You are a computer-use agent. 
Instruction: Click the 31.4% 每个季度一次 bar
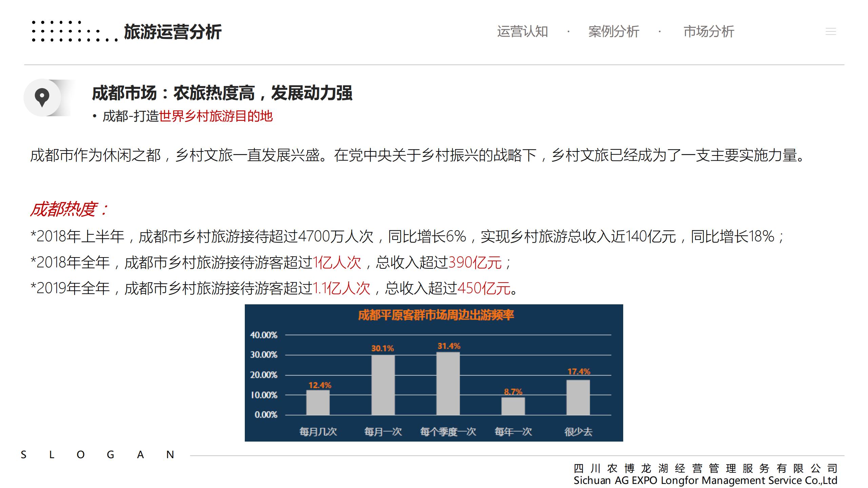(x=448, y=383)
